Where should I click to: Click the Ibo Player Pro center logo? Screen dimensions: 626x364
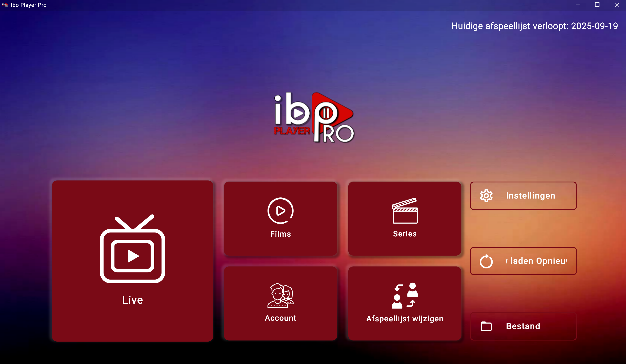314,117
